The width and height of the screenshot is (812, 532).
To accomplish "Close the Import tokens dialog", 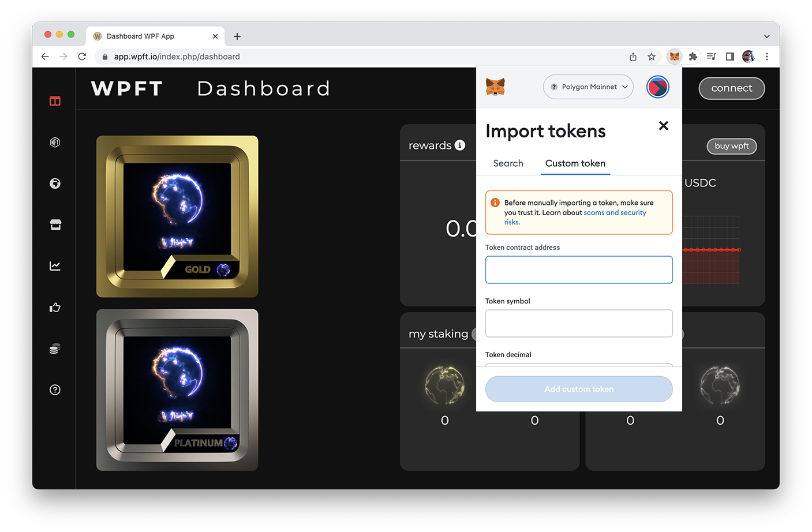I will coord(664,125).
